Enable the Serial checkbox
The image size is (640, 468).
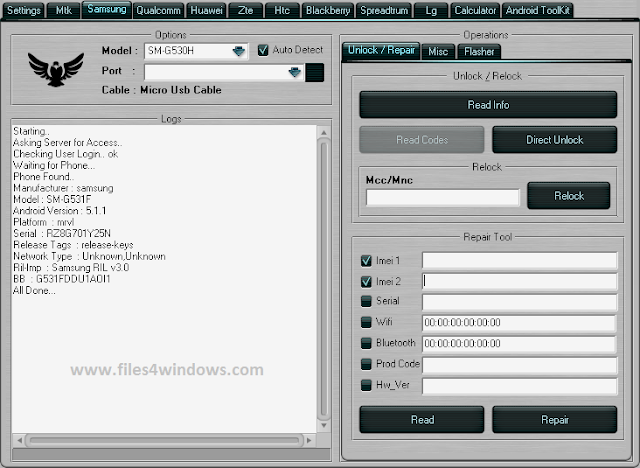click(x=366, y=301)
